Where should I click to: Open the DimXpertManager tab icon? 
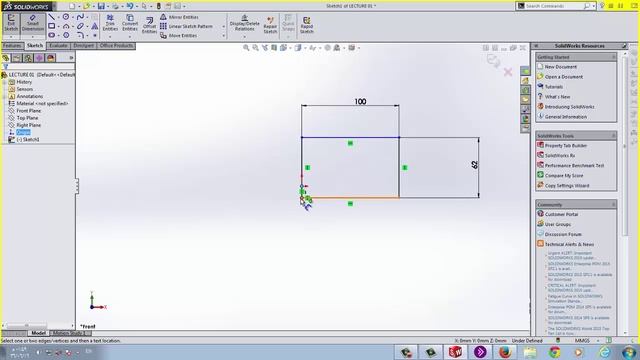(x=39, y=58)
